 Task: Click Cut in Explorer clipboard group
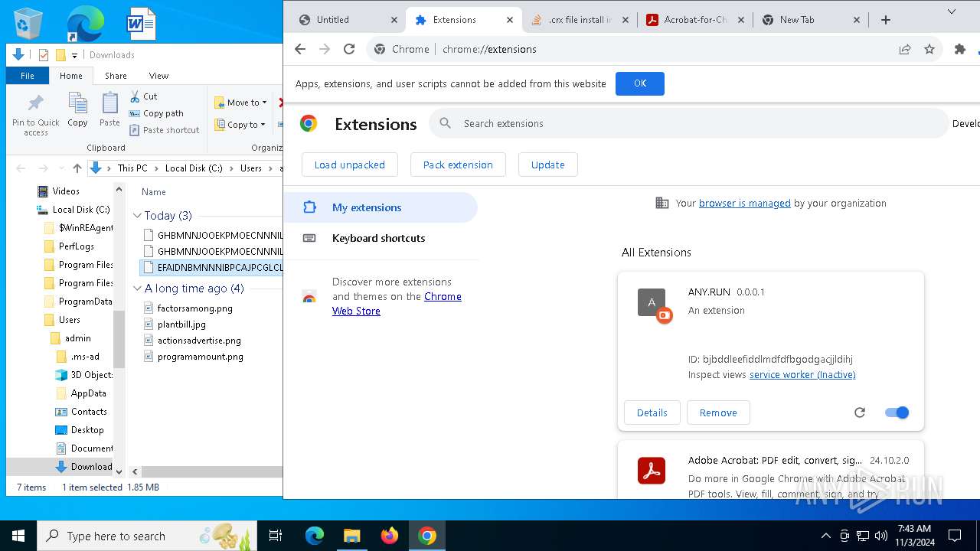(x=143, y=96)
